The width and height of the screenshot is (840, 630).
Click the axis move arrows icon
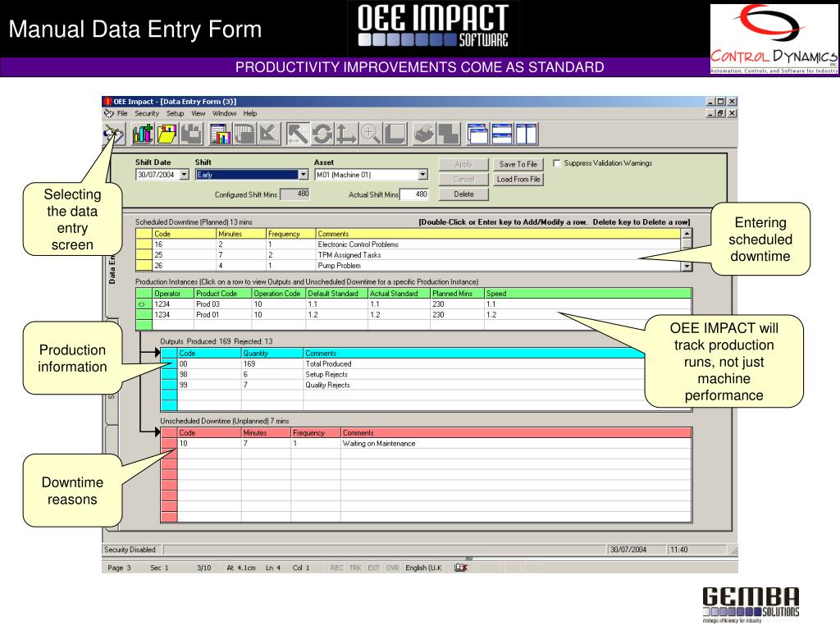(x=346, y=134)
